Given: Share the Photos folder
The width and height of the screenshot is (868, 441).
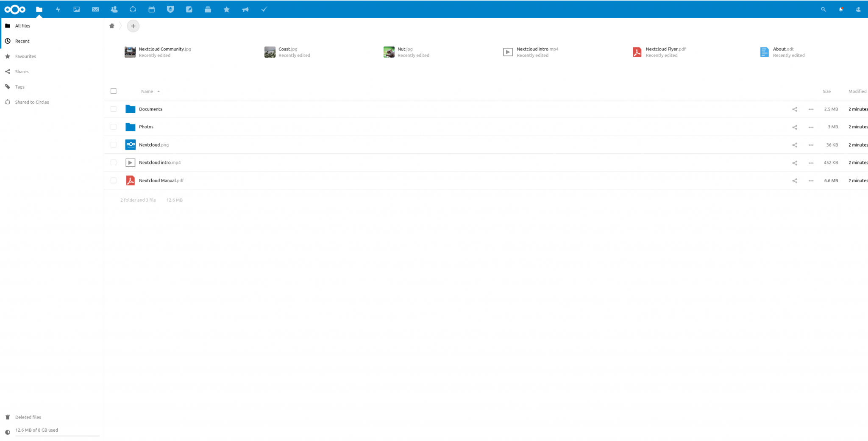Looking at the screenshot, I should tap(795, 127).
